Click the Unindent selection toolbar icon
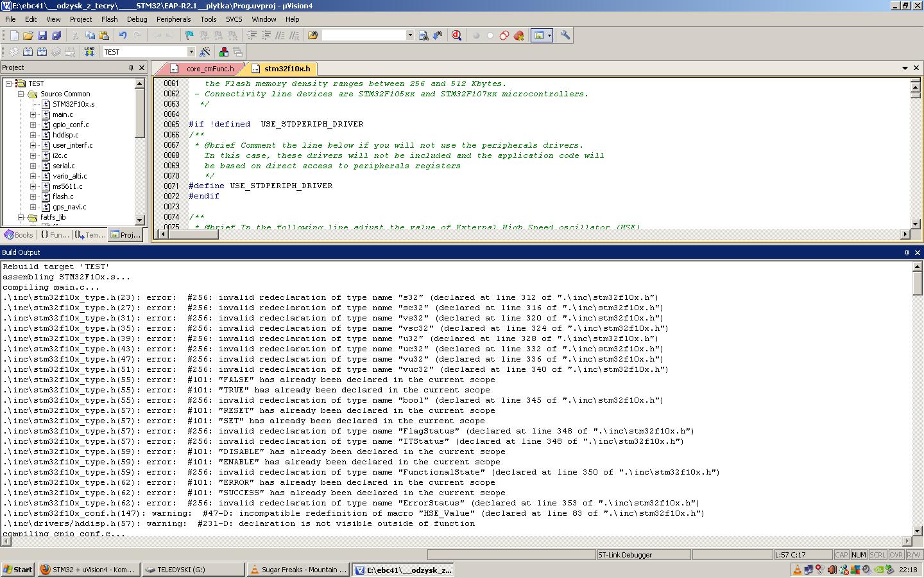 click(266, 35)
